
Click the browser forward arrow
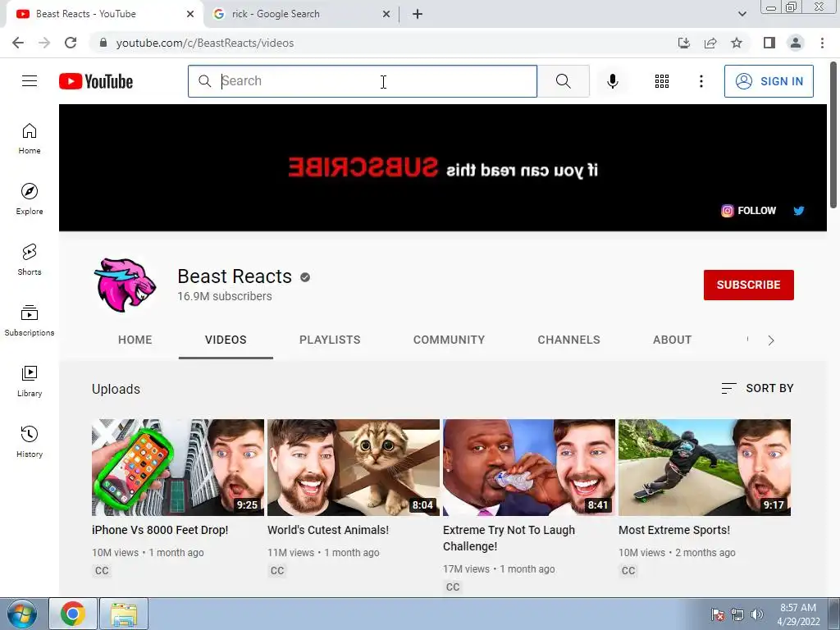44,43
